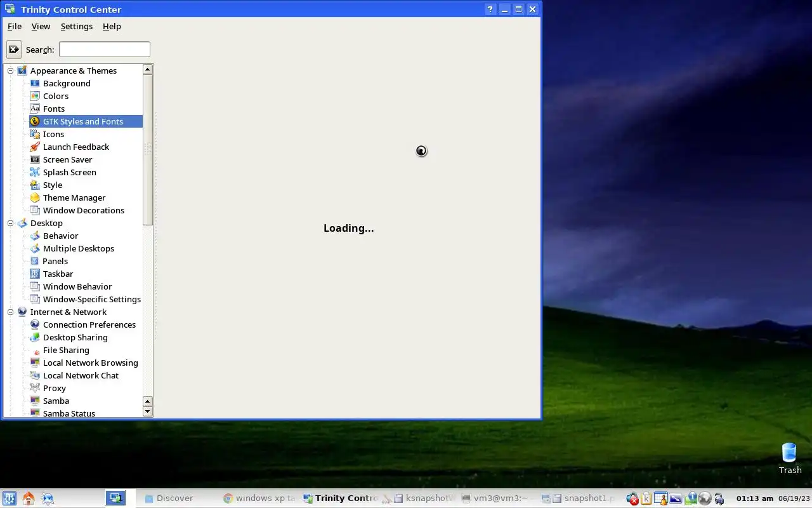The image size is (812, 508).
Task: Click the display resize tray icon
Action: point(675,499)
